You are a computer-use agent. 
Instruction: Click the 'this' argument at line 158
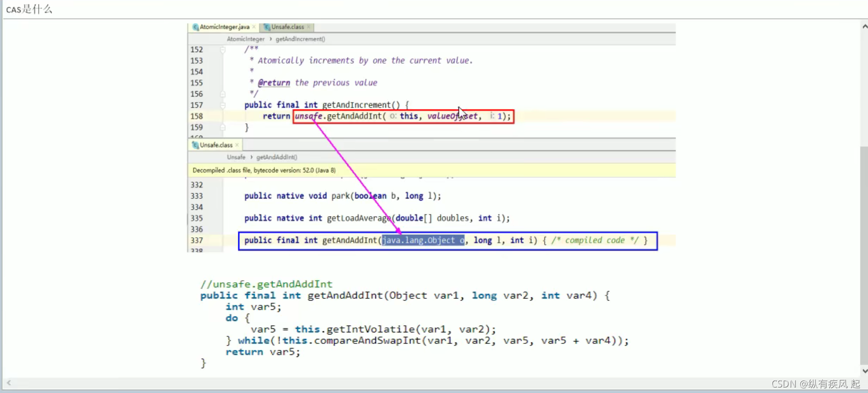click(x=408, y=116)
